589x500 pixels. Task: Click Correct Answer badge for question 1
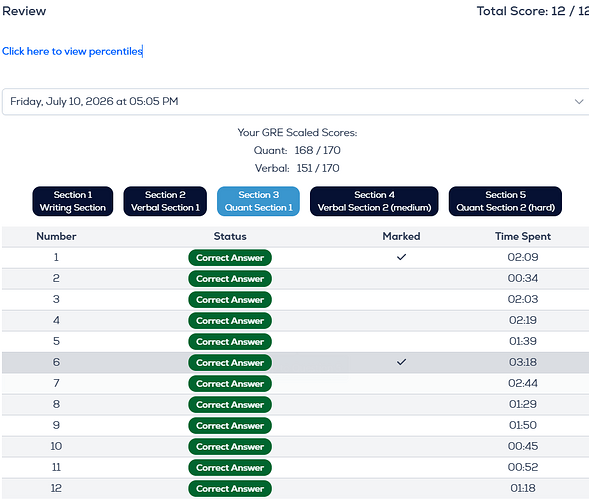click(x=230, y=258)
